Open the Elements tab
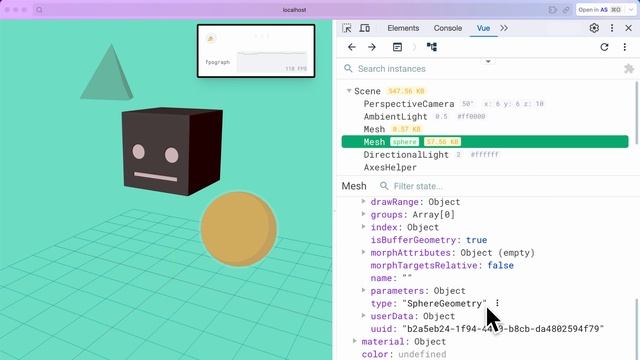Screen dimensions: 640x360 [x=403, y=28]
